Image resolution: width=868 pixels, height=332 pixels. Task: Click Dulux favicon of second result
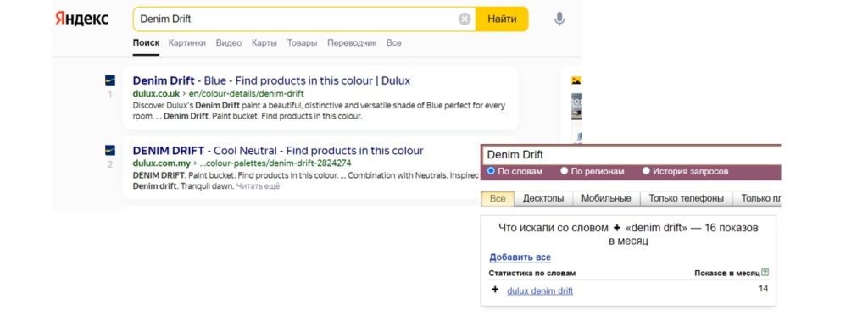(110, 150)
